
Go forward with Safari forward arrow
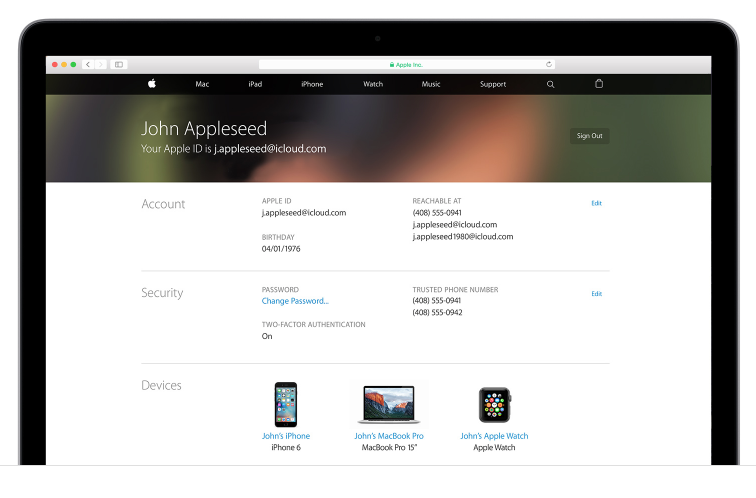101,64
